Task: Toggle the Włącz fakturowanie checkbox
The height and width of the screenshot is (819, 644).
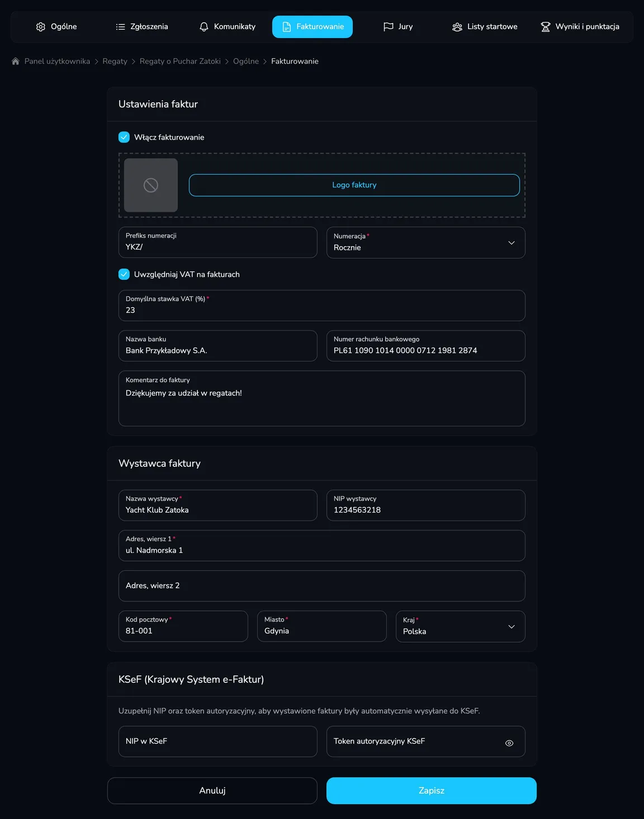Action: (124, 137)
